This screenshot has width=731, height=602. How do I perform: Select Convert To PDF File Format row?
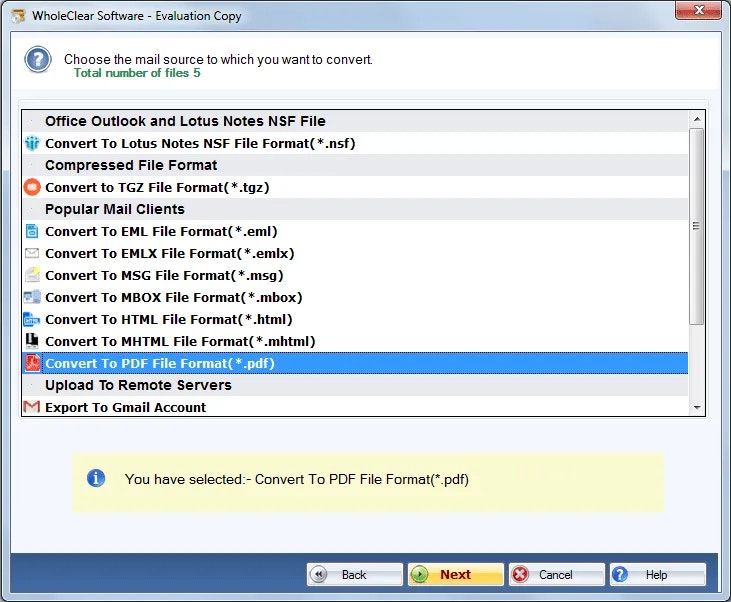click(x=355, y=363)
